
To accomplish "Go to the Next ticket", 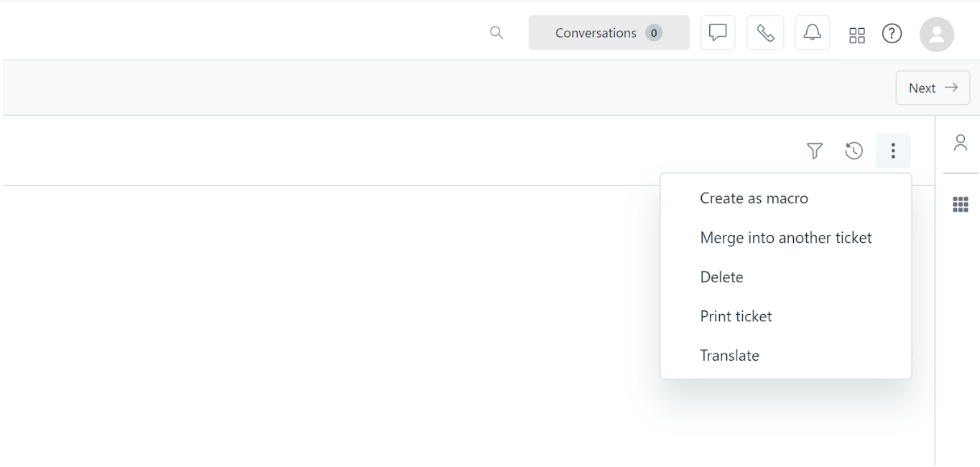I will click(x=933, y=88).
